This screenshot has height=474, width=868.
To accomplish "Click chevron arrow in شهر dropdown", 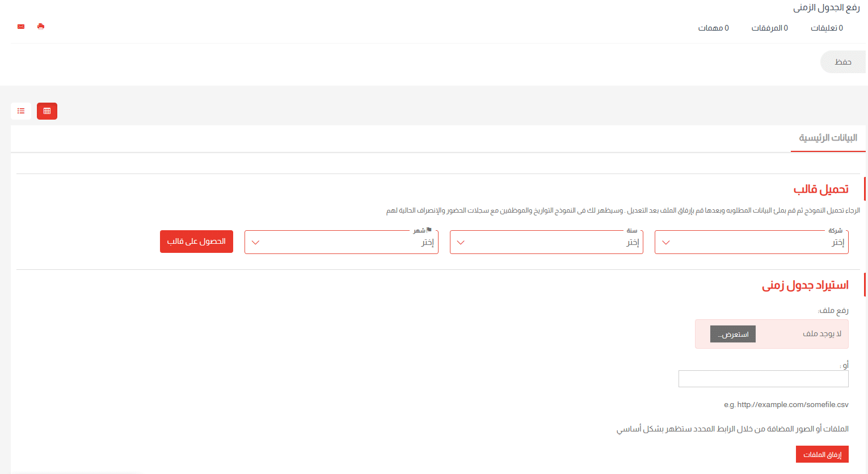I will click(255, 243).
